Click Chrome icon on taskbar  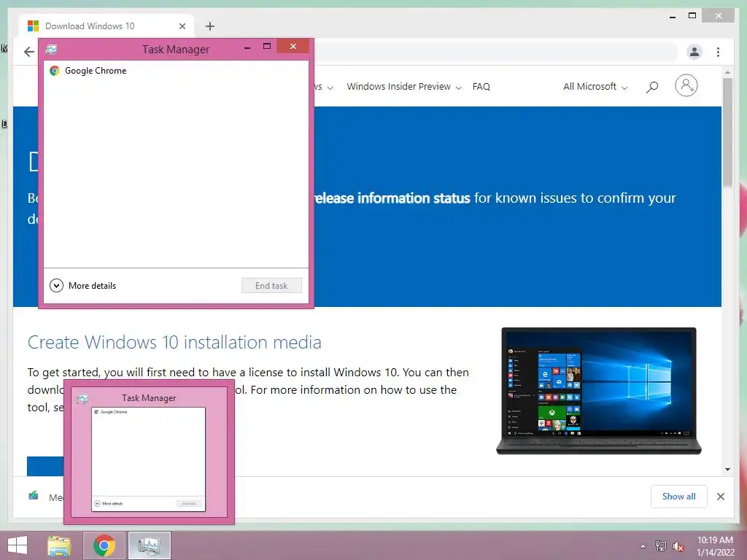tap(104, 545)
